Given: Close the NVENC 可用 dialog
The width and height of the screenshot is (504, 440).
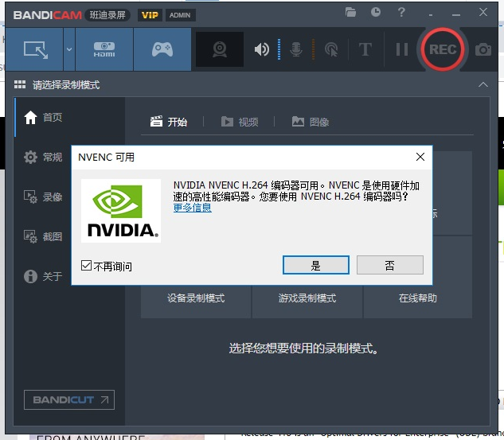Looking at the screenshot, I should tap(420, 157).
